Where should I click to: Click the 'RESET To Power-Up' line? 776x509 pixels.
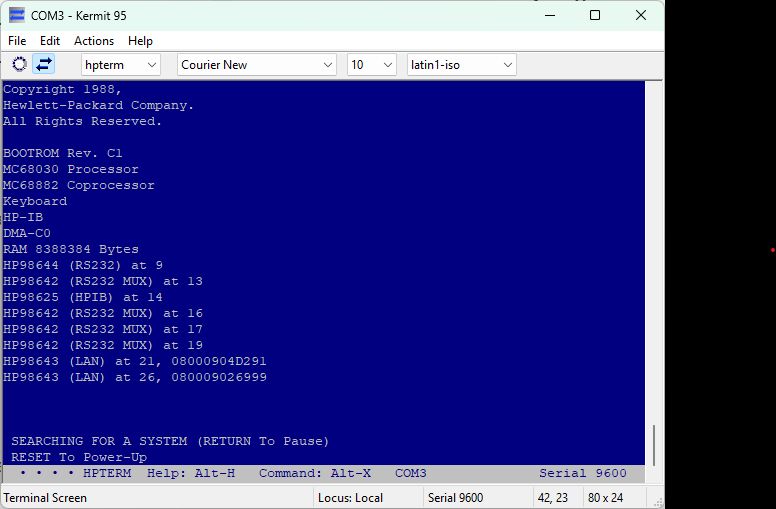point(79,457)
